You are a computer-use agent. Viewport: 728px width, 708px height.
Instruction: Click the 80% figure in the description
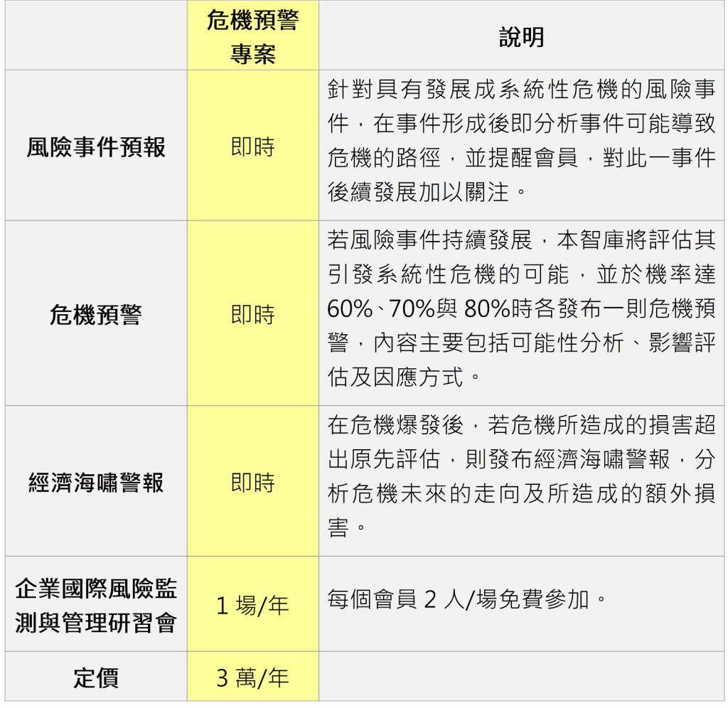[488, 309]
